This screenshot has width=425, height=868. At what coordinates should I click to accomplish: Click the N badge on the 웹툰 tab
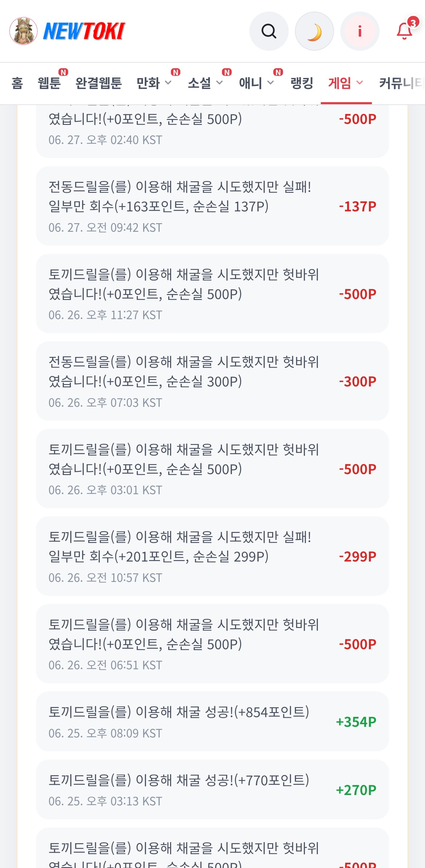[63, 72]
